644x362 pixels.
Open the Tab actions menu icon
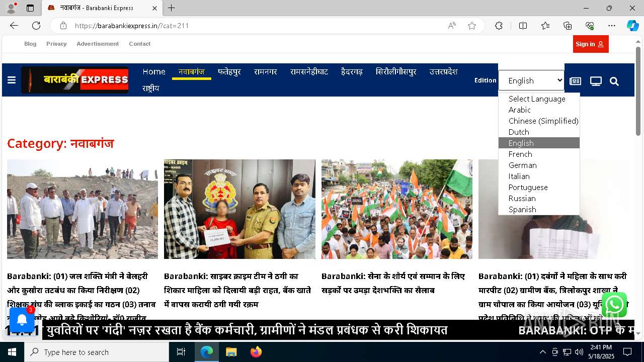click(30, 8)
